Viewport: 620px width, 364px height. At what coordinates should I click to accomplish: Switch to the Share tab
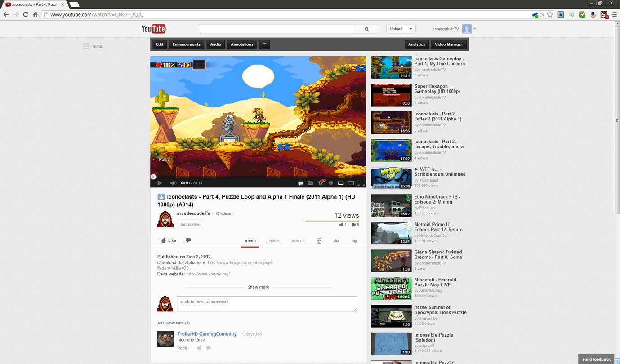coord(274,240)
